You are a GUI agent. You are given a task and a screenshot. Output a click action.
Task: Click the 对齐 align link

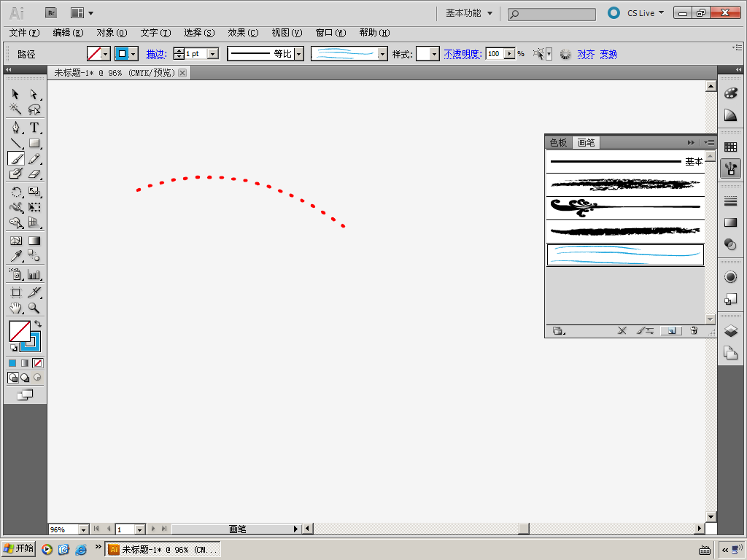click(586, 54)
